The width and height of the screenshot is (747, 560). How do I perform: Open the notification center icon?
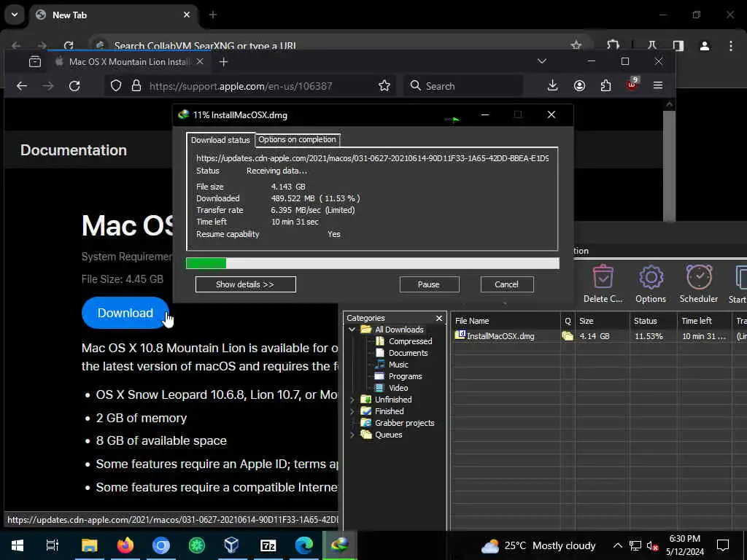(x=723, y=545)
